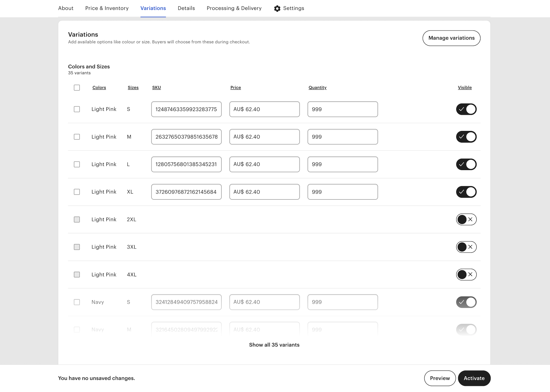The image size is (550, 392).
Task: Edit quantity for Light Pink S
Action: 342,109
